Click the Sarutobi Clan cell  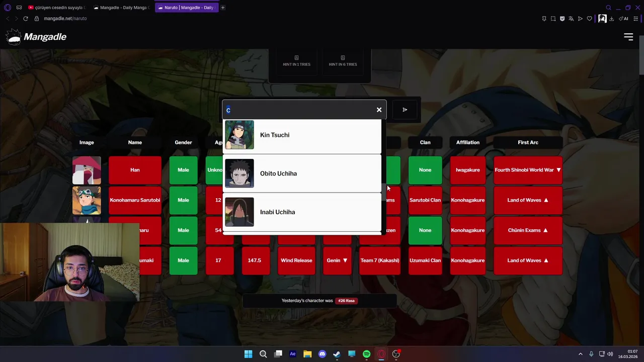click(425, 200)
